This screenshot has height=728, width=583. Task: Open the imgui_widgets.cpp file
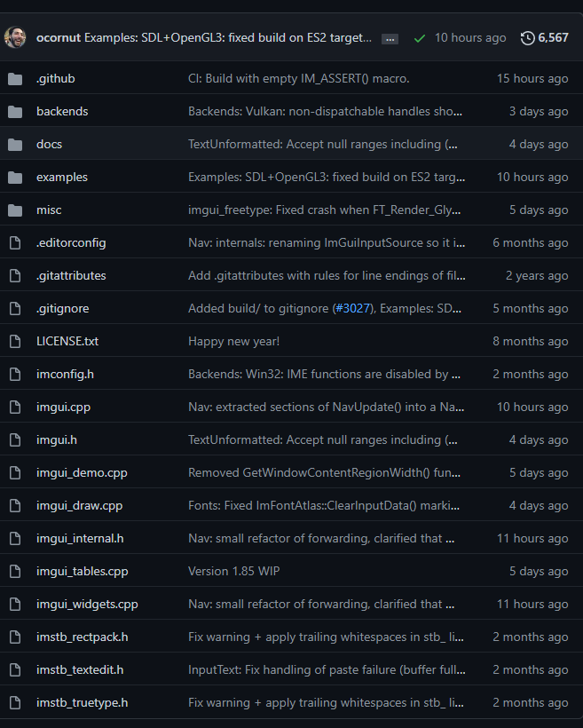(x=87, y=604)
